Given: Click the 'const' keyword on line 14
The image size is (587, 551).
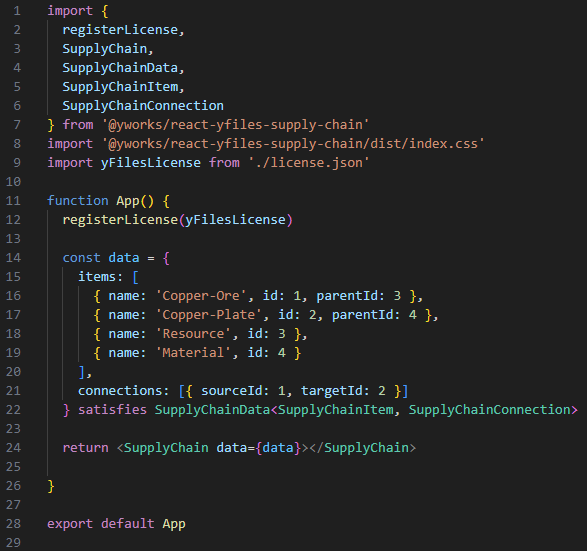Looking at the screenshot, I should click(x=81, y=258).
